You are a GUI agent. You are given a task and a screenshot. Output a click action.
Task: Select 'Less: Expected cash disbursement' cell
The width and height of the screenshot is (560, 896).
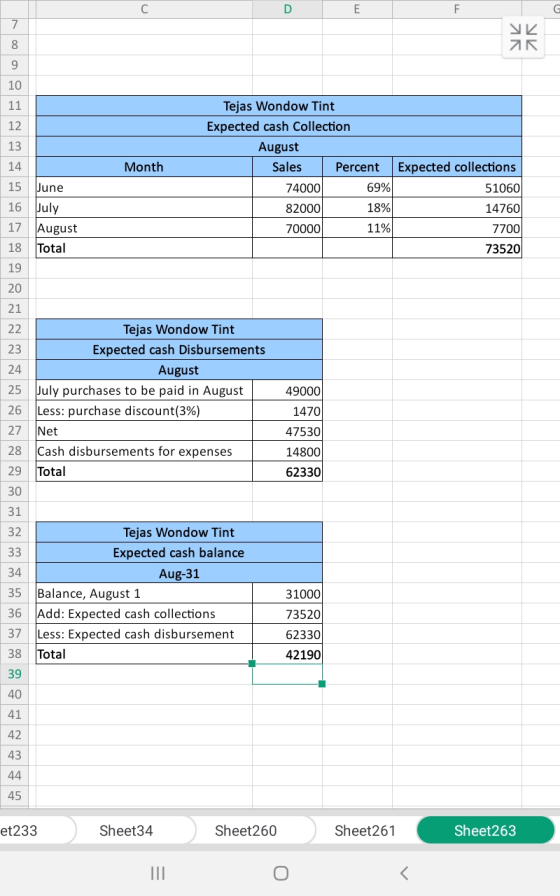[144, 634]
